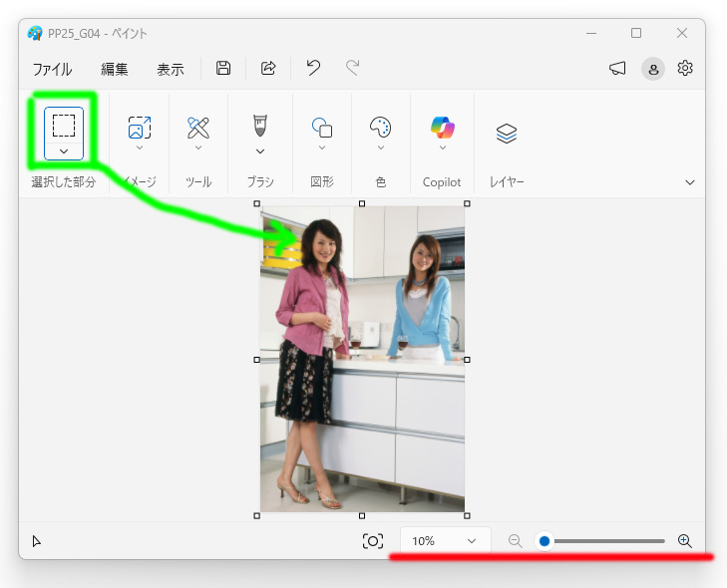Click the Share icon

click(268, 68)
